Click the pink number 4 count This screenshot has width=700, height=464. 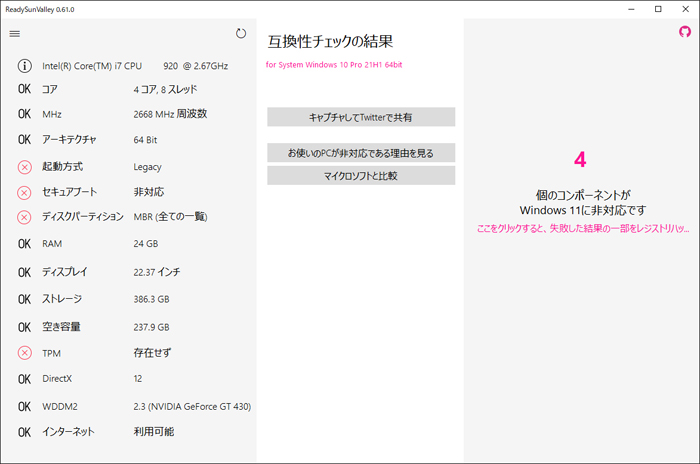[x=580, y=160]
